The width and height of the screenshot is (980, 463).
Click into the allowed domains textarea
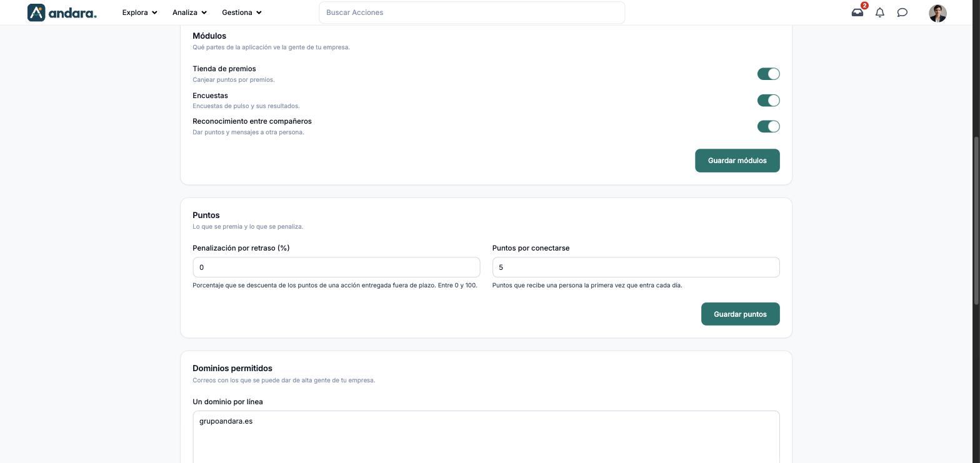(x=486, y=437)
